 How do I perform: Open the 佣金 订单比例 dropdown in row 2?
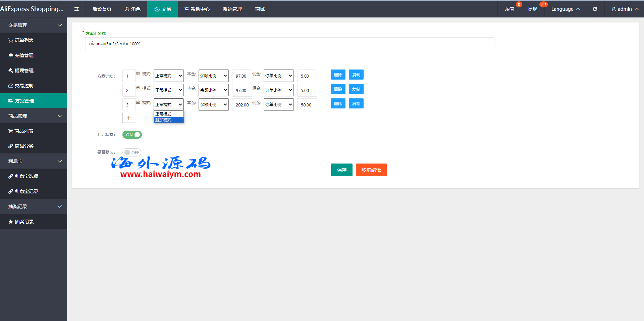pyautogui.click(x=278, y=90)
